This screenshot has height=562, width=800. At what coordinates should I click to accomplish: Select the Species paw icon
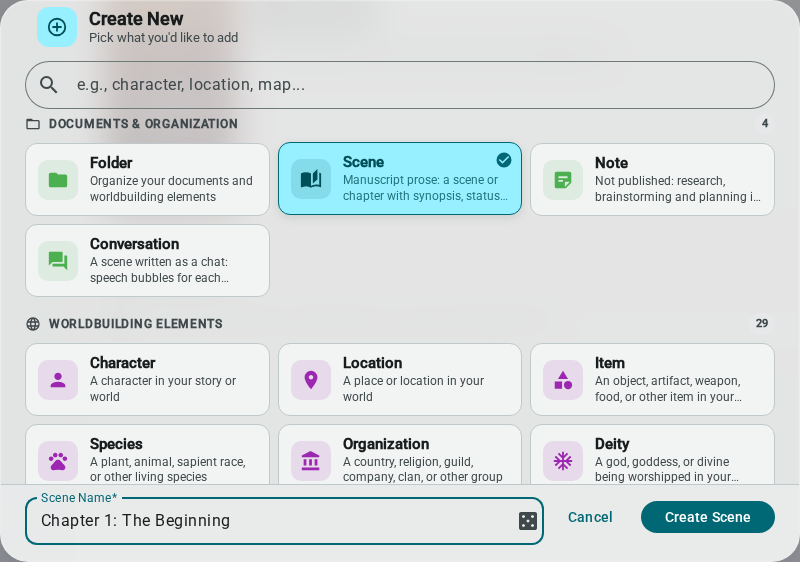(x=58, y=461)
